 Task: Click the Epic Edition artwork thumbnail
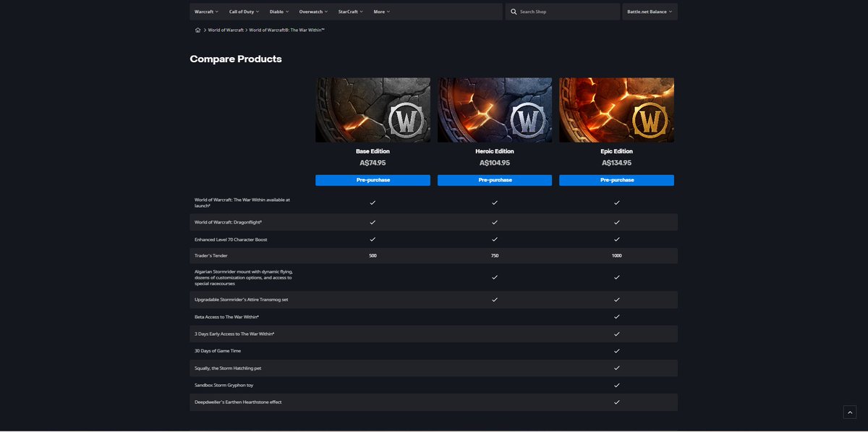pos(616,110)
